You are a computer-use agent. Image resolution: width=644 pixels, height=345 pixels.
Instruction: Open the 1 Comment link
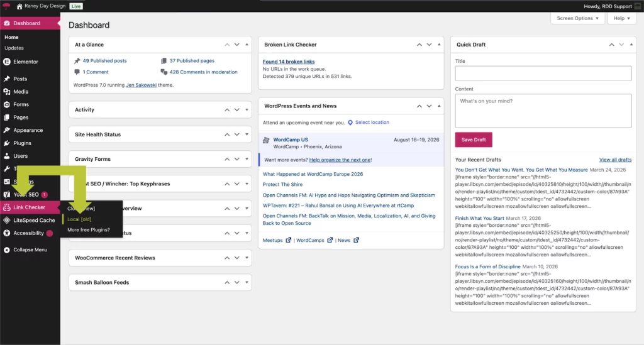coord(96,72)
